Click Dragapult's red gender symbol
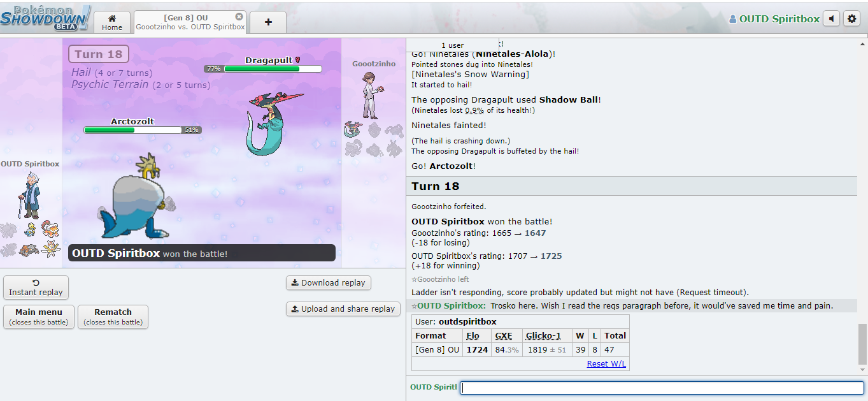868x401 pixels. coord(297,60)
